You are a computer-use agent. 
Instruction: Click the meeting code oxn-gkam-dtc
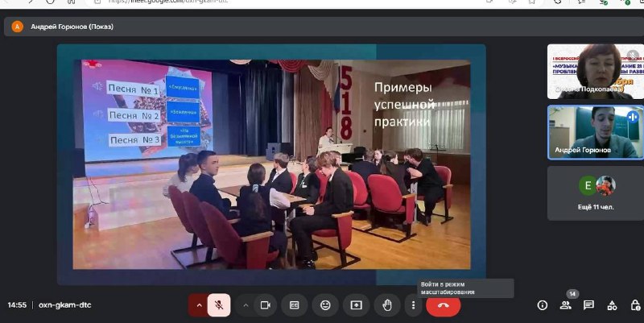[65, 305]
